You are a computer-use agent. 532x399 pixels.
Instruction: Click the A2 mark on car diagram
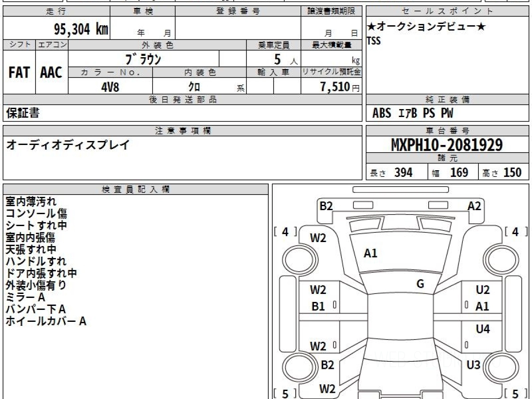(474, 206)
